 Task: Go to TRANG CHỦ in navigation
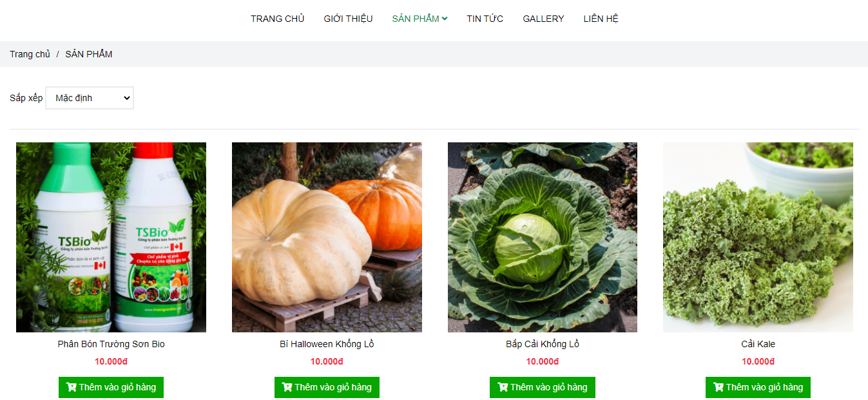277,19
